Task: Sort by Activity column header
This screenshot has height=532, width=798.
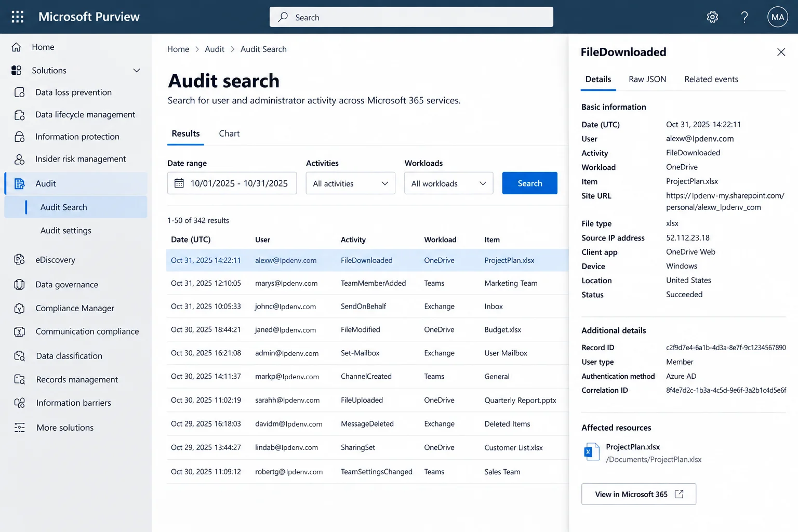Action: point(353,240)
